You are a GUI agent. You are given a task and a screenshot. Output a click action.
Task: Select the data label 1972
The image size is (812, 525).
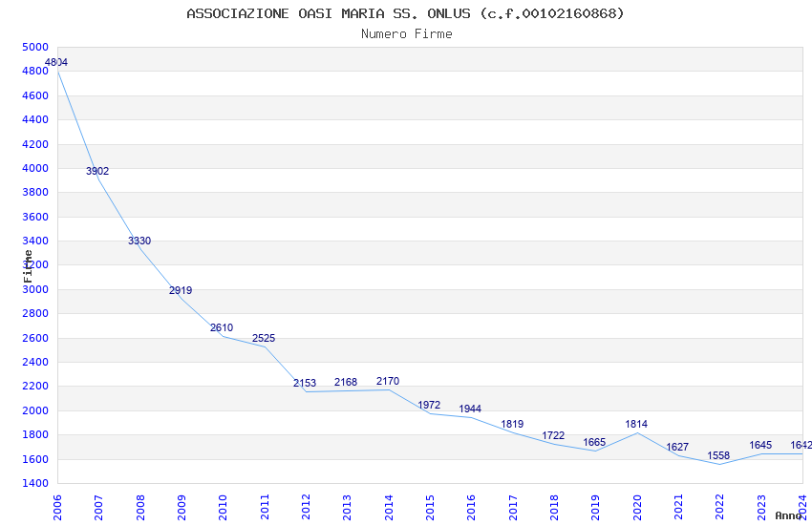[x=429, y=405]
